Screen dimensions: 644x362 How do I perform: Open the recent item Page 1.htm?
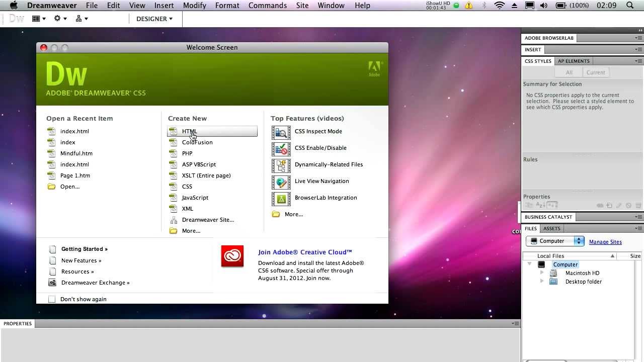point(75,175)
